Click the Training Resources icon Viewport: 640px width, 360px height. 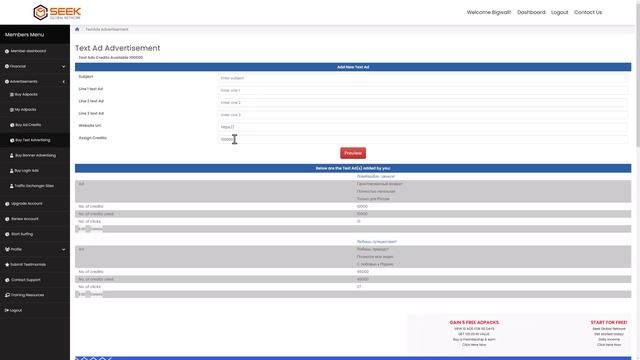coord(7,295)
